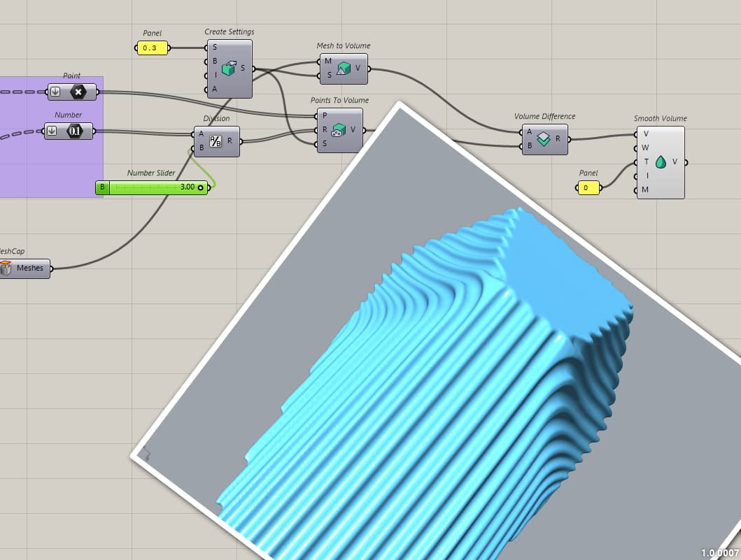Click input M on Smooth Volume
This screenshot has width=741, height=560.
pos(645,189)
